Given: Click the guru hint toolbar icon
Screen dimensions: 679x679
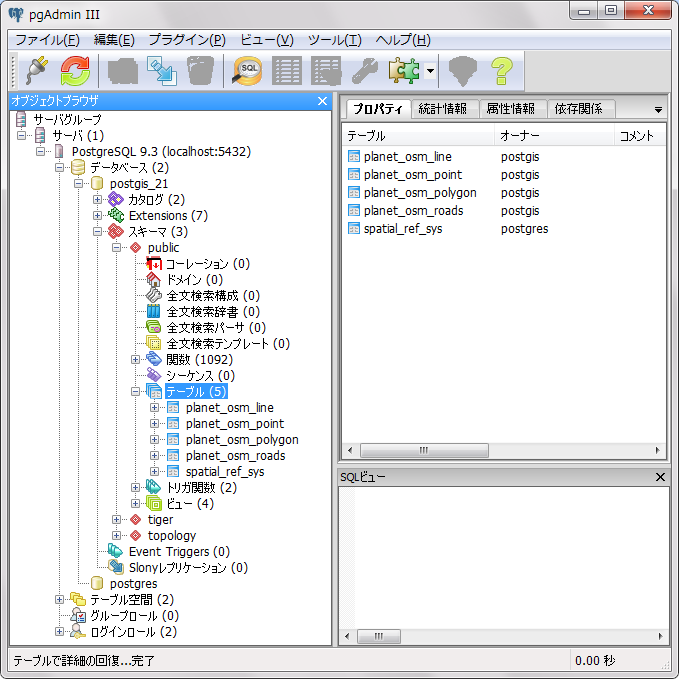Looking at the screenshot, I should tap(462, 71).
